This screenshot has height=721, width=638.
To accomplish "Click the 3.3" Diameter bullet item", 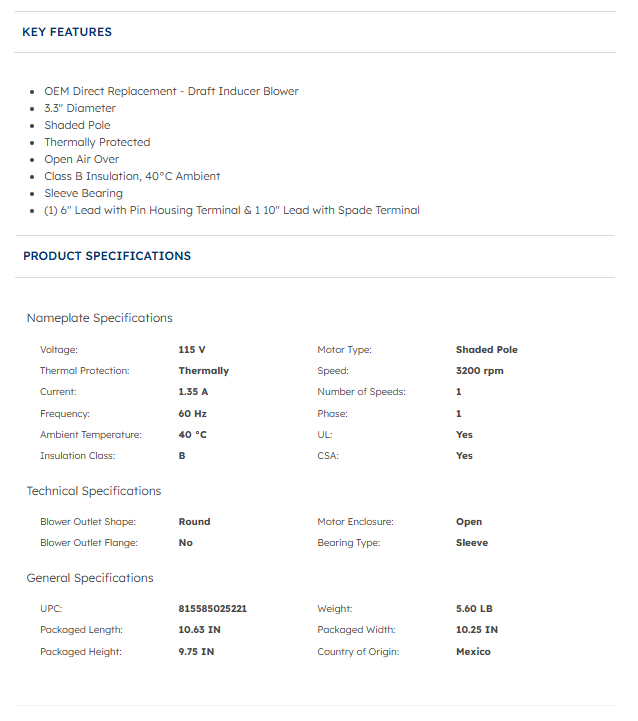I will coord(80,108).
